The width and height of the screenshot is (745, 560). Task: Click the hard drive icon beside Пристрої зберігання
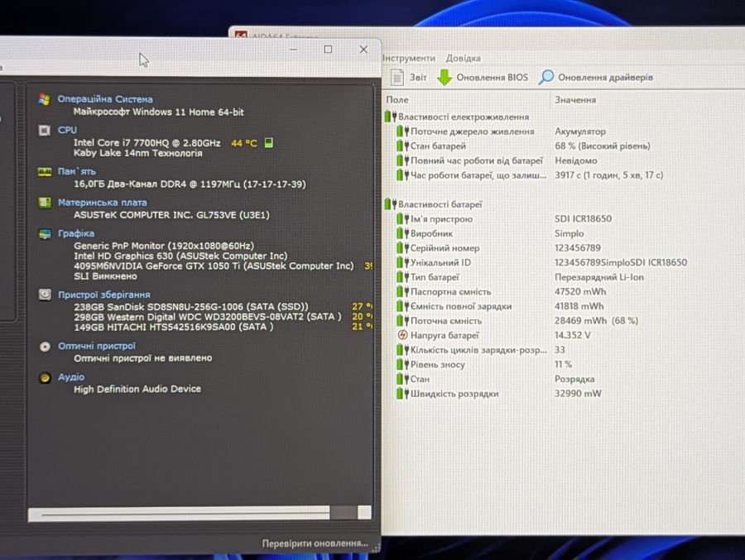(45, 295)
